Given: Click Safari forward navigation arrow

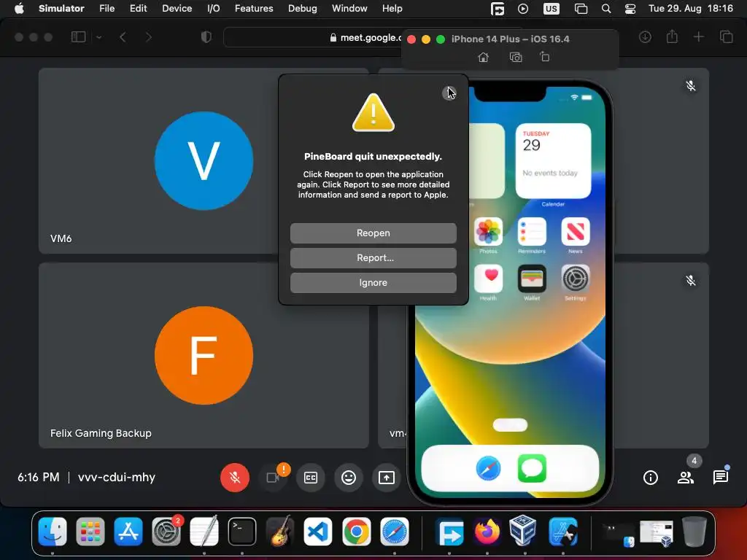Looking at the screenshot, I should click(x=148, y=37).
